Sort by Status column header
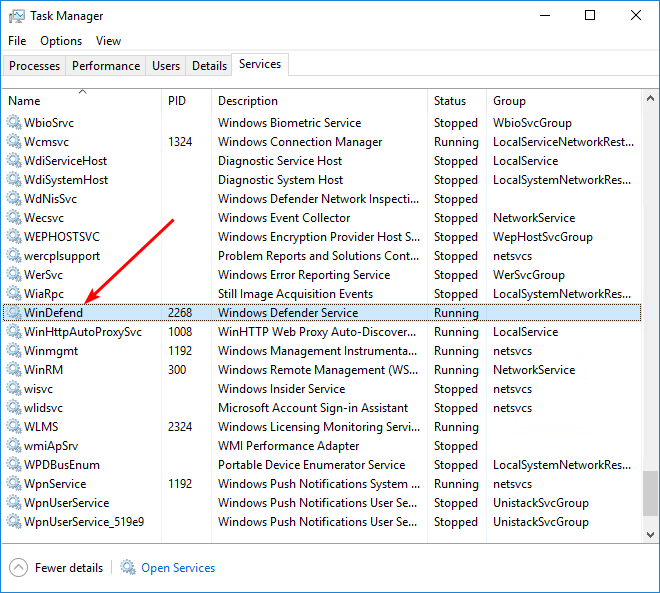The height and width of the screenshot is (593, 660). click(x=457, y=101)
